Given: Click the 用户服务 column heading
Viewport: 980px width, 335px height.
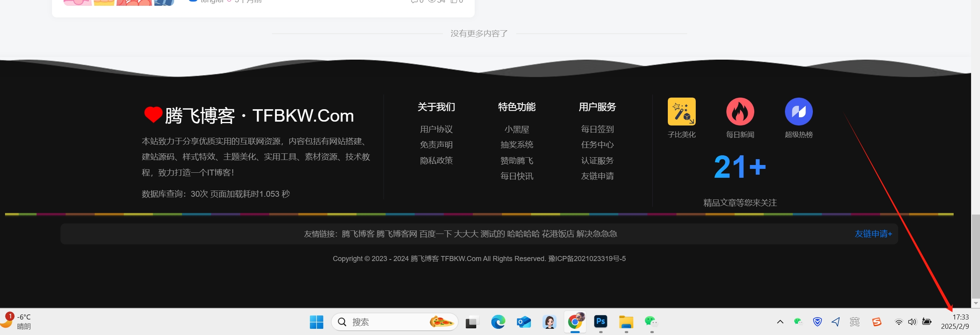Looking at the screenshot, I should point(597,107).
